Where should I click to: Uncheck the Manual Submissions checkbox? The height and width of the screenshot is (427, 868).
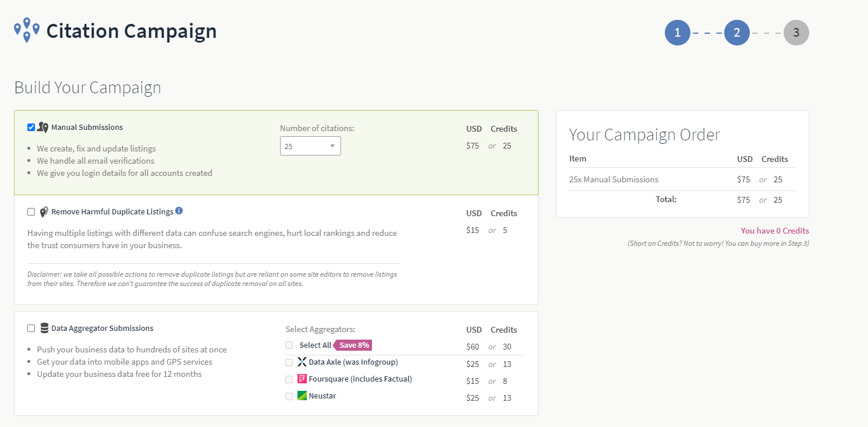pyautogui.click(x=31, y=128)
